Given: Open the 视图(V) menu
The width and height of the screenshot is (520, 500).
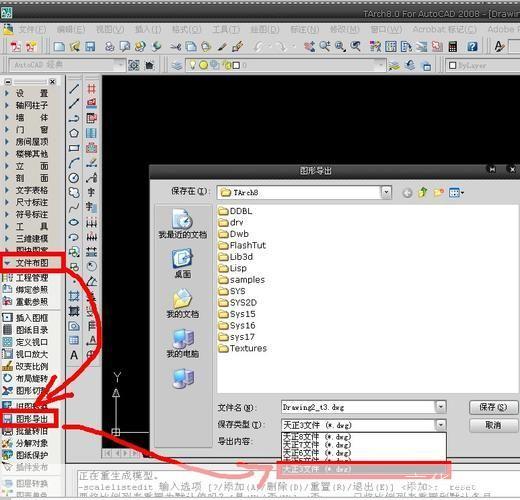Looking at the screenshot, I should pos(110,30).
